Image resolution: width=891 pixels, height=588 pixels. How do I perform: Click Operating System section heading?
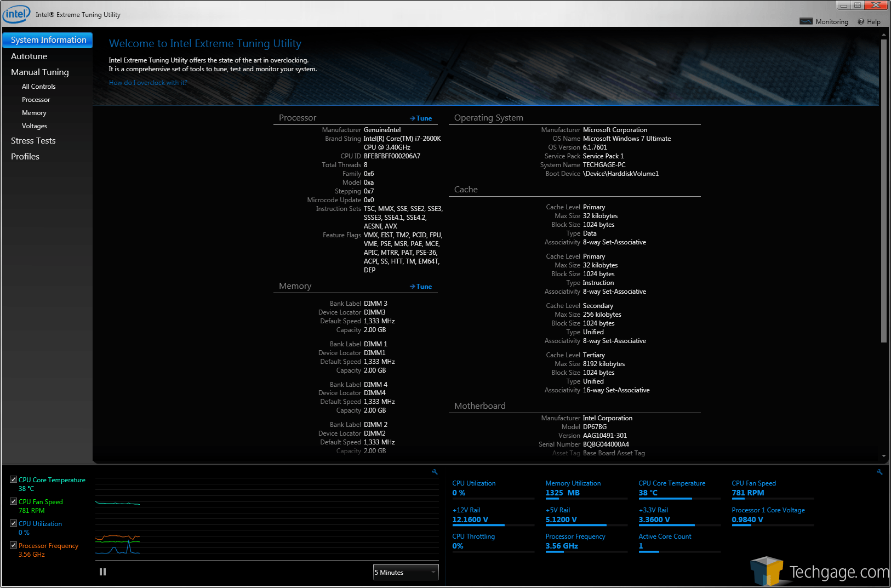(x=488, y=118)
